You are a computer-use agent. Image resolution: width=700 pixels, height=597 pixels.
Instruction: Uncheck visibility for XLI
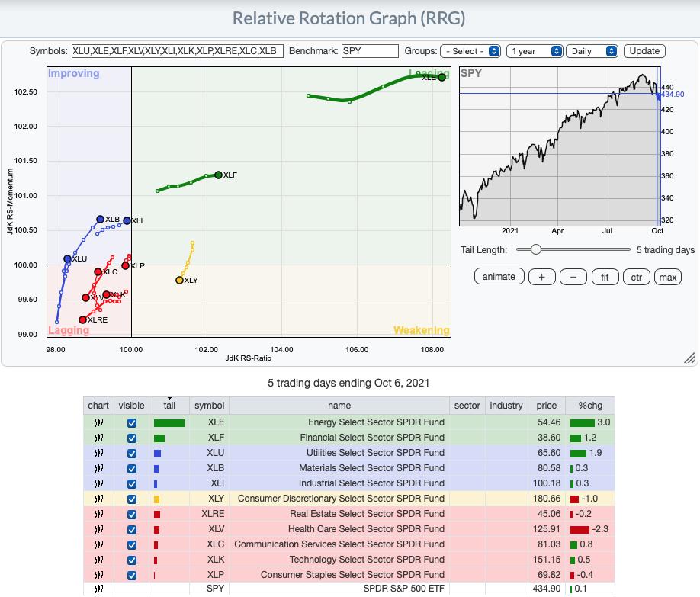click(132, 483)
